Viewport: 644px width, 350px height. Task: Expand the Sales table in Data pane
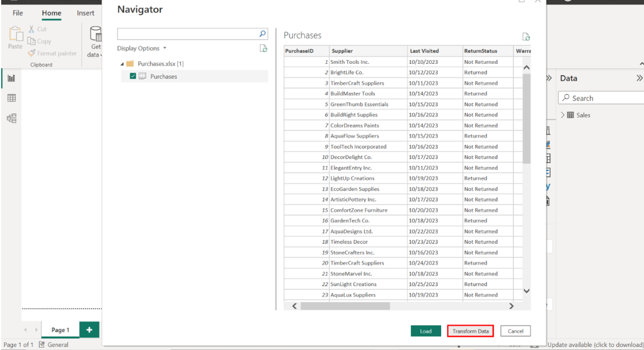coord(563,115)
